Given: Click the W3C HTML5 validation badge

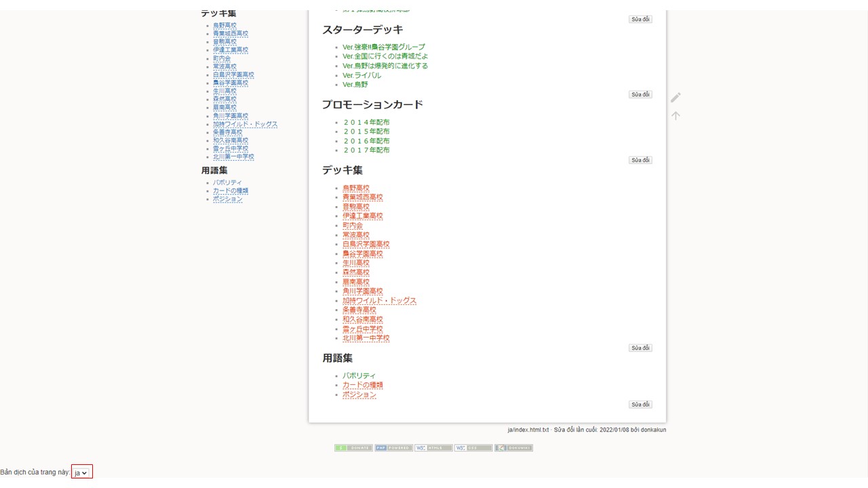Looking at the screenshot, I should pos(433,448).
